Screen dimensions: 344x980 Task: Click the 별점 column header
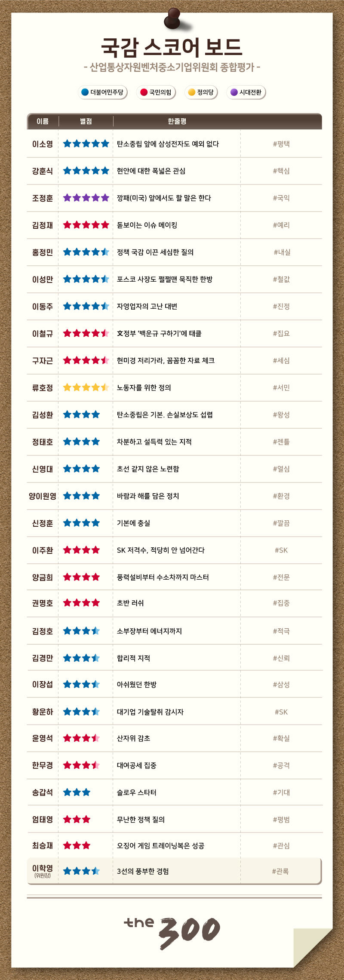(x=86, y=121)
